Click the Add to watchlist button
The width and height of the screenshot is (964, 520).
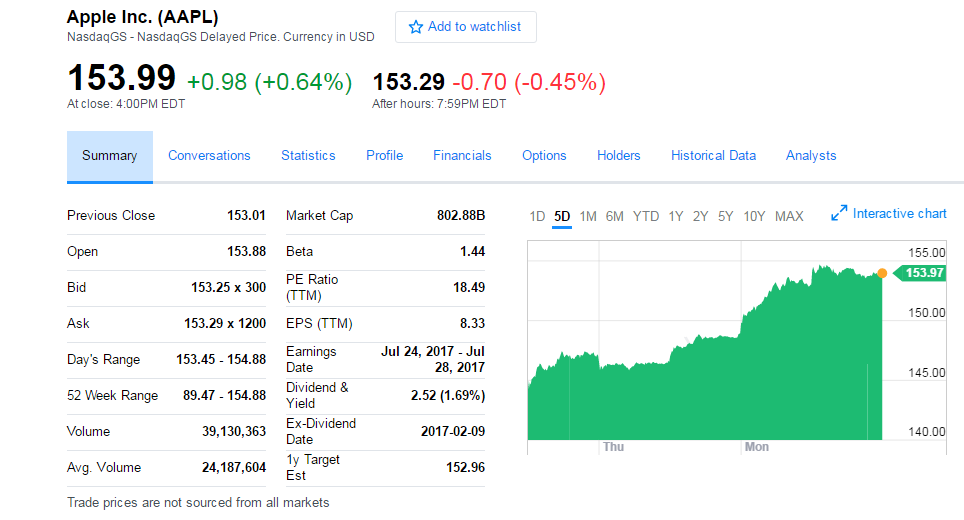tap(465, 27)
